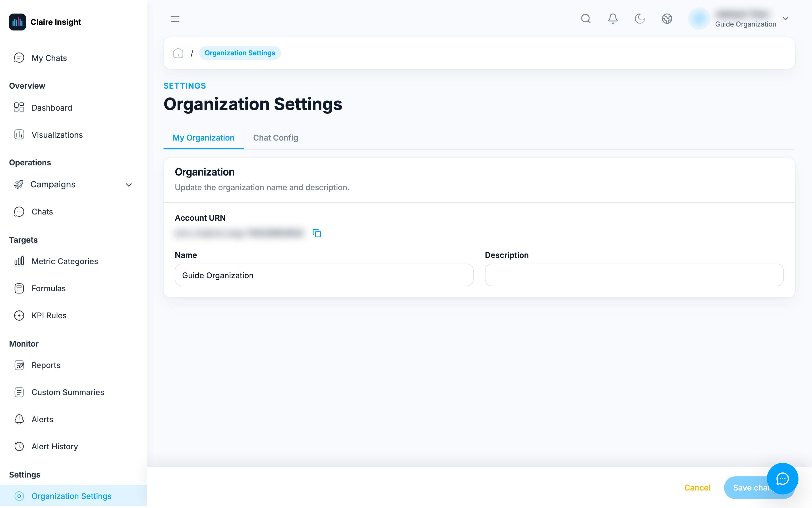This screenshot has height=508, width=812.
Task: Open the notifications bell icon
Action: pyautogui.click(x=613, y=18)
